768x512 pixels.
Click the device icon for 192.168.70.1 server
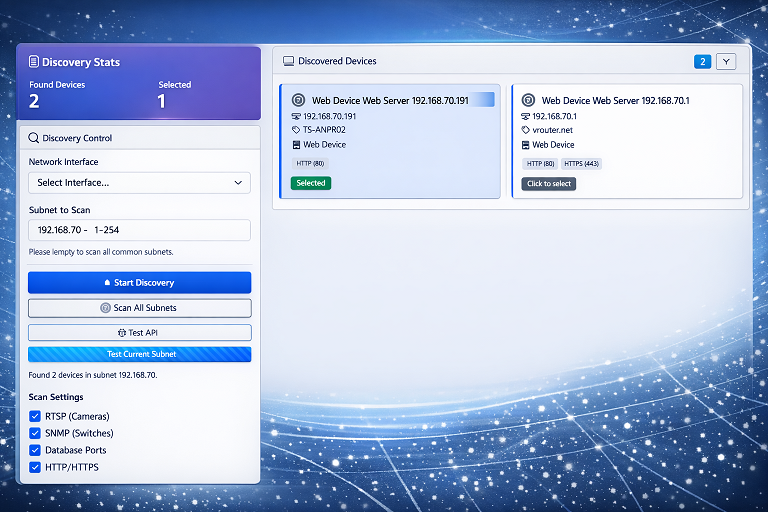pyautogui.click(x=527, y=100)
